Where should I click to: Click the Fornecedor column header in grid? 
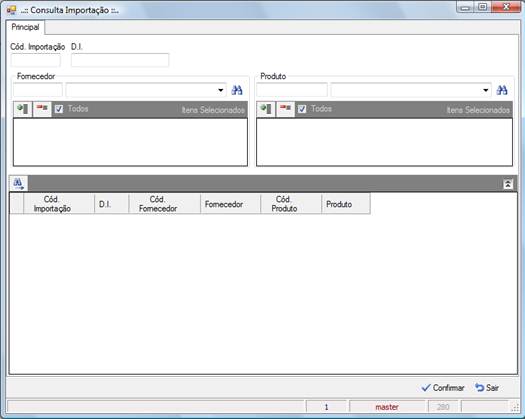230,204
